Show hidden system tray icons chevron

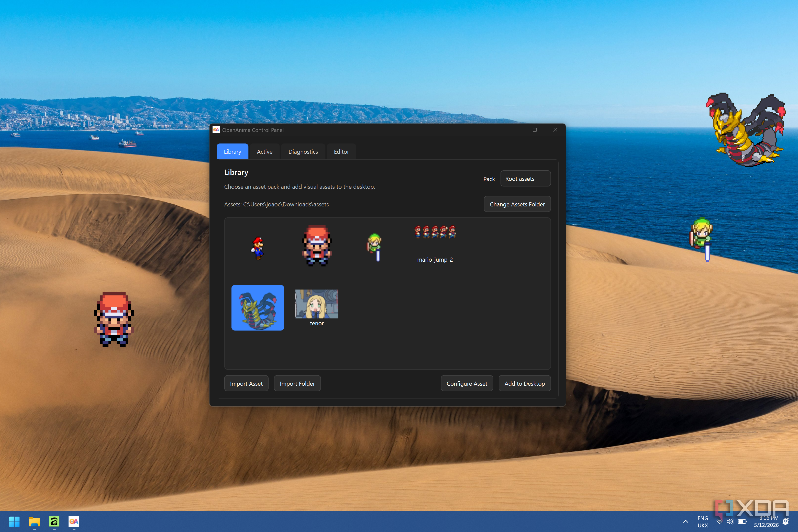click(686, 522)
